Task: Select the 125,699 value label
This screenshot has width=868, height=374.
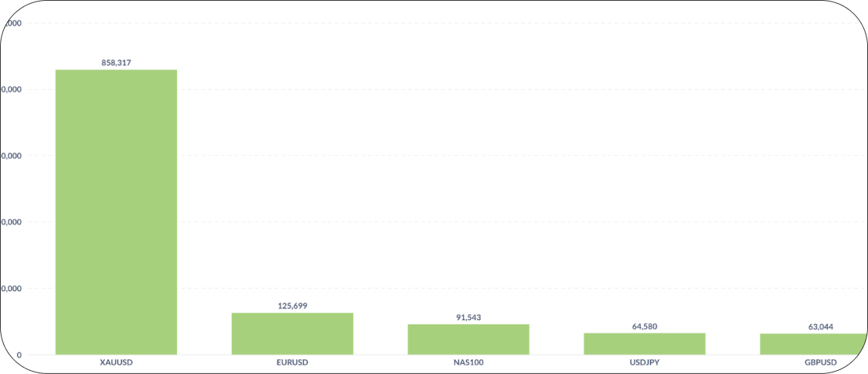Action: point(292,305)
